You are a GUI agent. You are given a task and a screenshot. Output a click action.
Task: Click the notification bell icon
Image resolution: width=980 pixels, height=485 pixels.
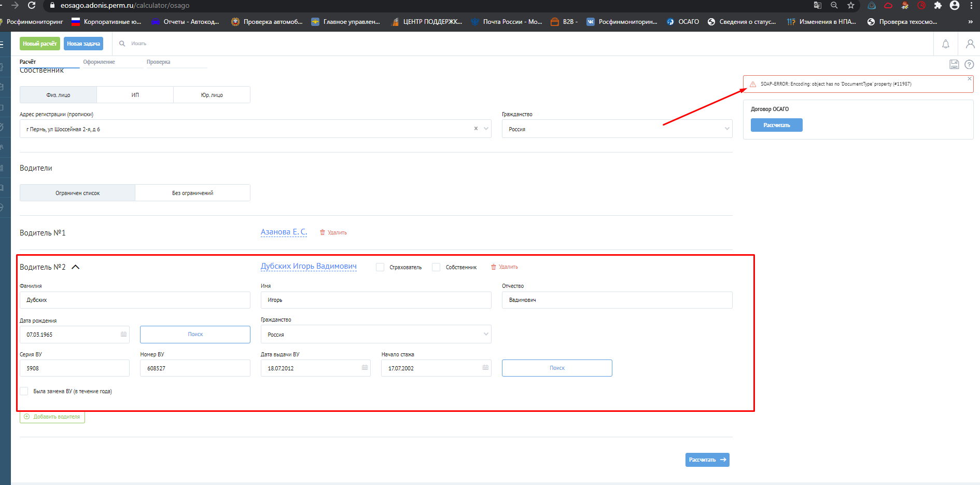coord(945,44)
